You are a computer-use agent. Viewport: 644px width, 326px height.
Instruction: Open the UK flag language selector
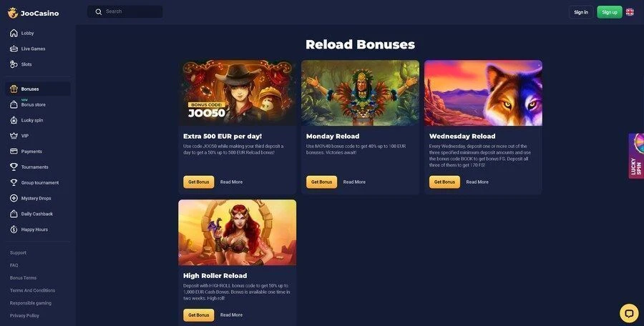click(x=630, y=12)
